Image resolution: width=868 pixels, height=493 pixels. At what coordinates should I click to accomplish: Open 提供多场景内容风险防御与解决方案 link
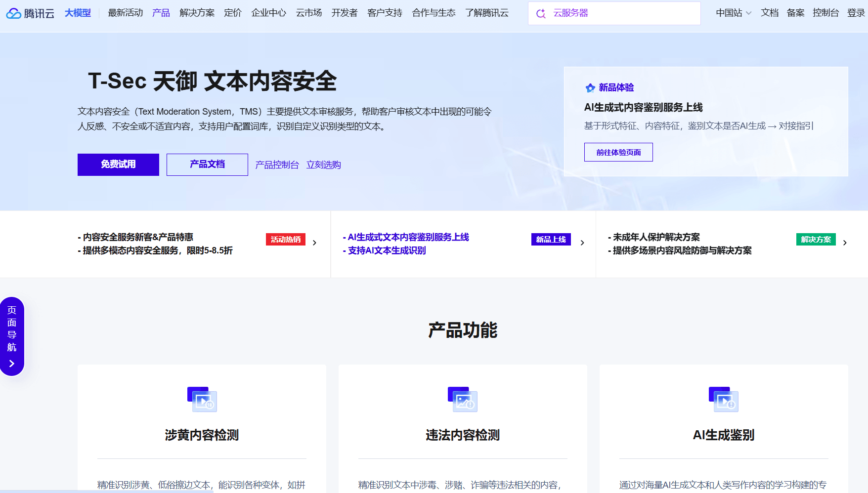click(680, 250)
